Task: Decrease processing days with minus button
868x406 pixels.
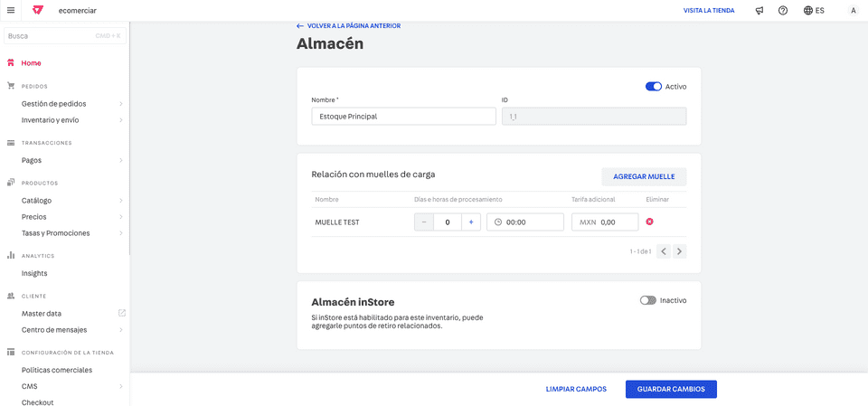Action: (x=424, y=222)
